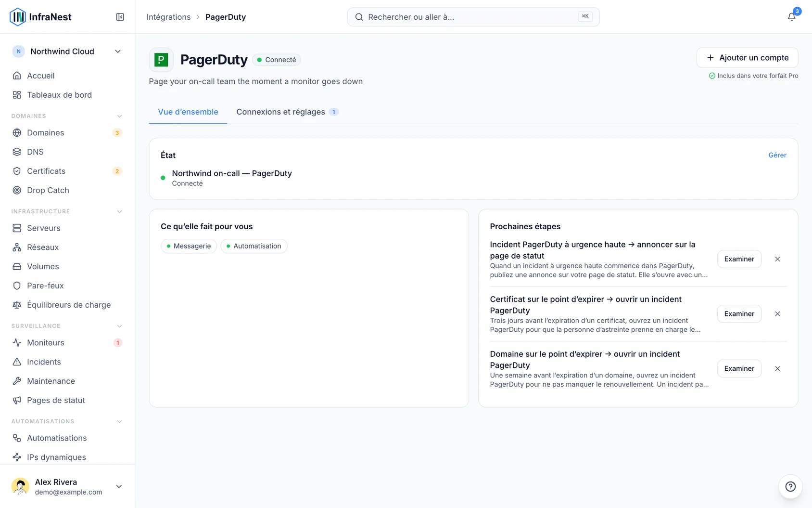
Task: Click the Tableaux de bord icon
Action: pos(17,95)
